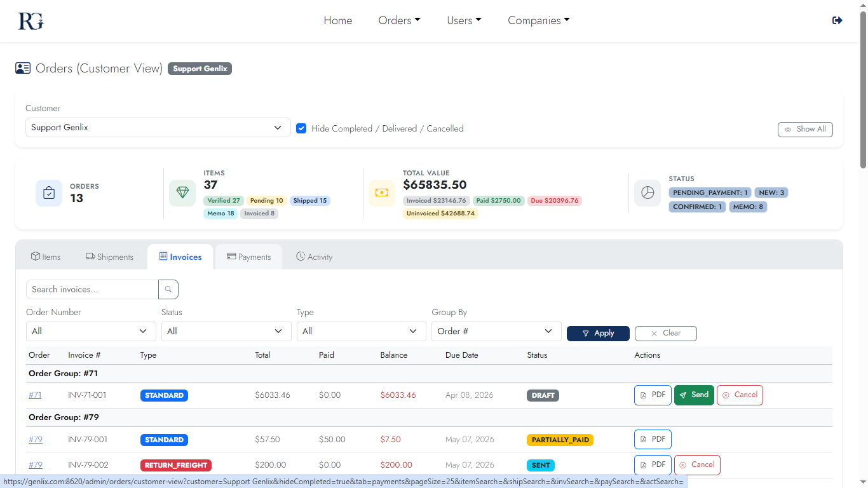Click the RG logo in the header
Image resolution: width=868 pixels, height=488 pixels.
tap(31, 21)
